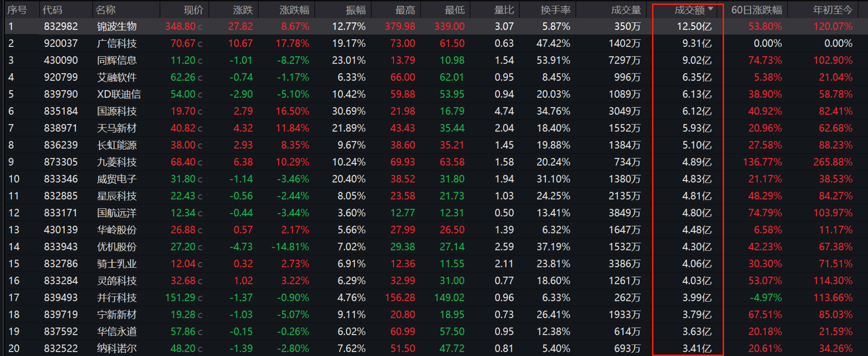The height and width of the screenshot is (356, 868).
Task: Select stock 广信科技
Action: point(117,43)
